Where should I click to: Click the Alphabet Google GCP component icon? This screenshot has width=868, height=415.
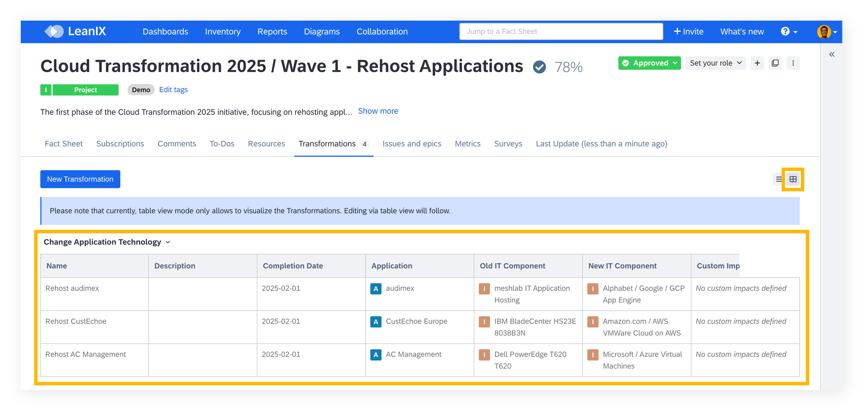pyautogui.click(x=593, y=289)
